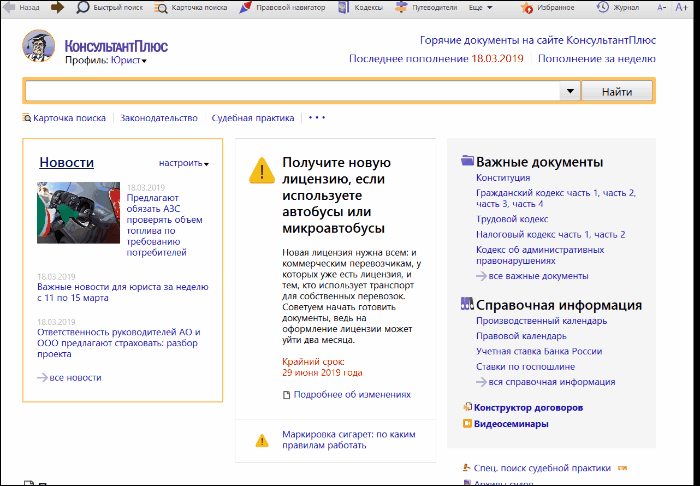
Task: Click the warning icon beside Маркировка сигарет
Action: [x=262, y=440]
